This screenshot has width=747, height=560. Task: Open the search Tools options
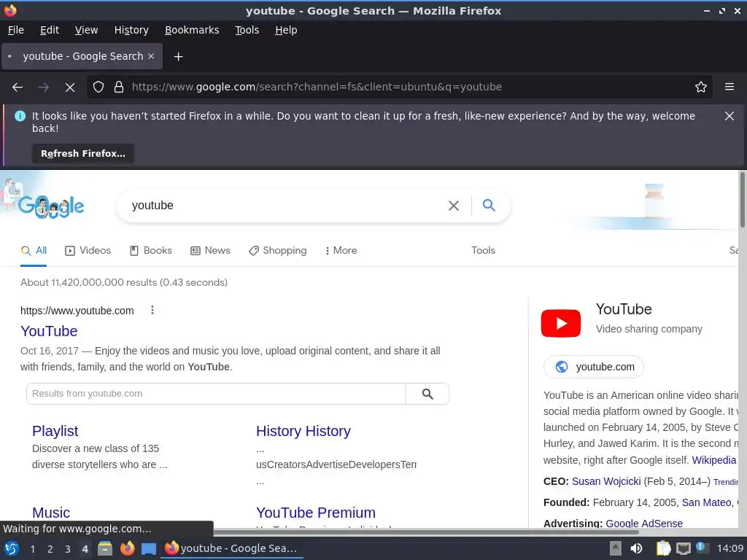[483, 251]
